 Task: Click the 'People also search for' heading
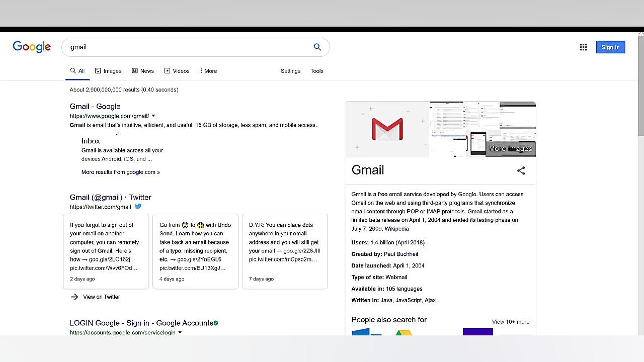[389, 320]
